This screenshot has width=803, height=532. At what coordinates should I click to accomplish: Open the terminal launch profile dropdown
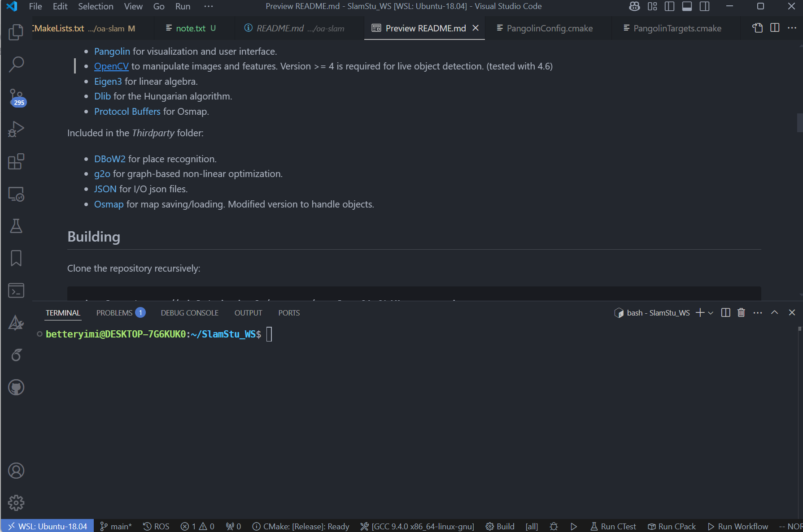click(x=711, y=313)
